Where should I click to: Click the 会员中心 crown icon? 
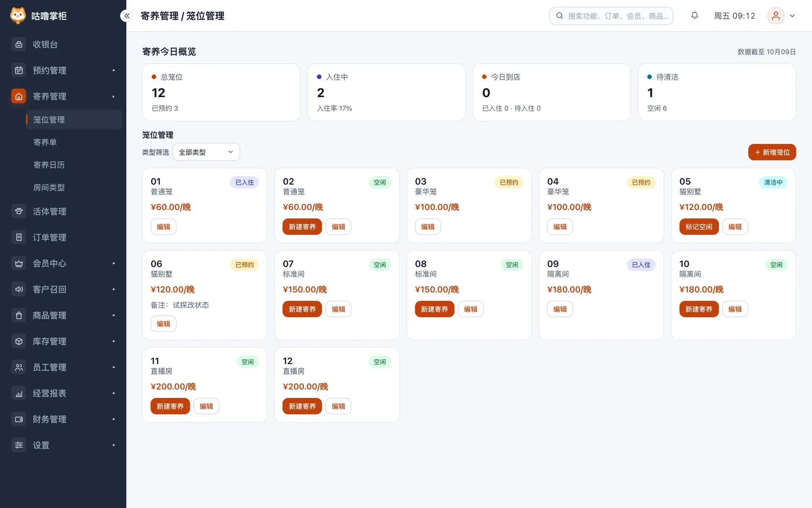[x=19, y=263]
